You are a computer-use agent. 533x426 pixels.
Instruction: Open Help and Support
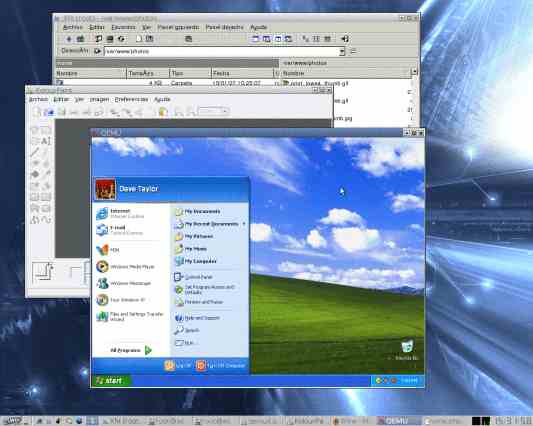click(197, 318)
